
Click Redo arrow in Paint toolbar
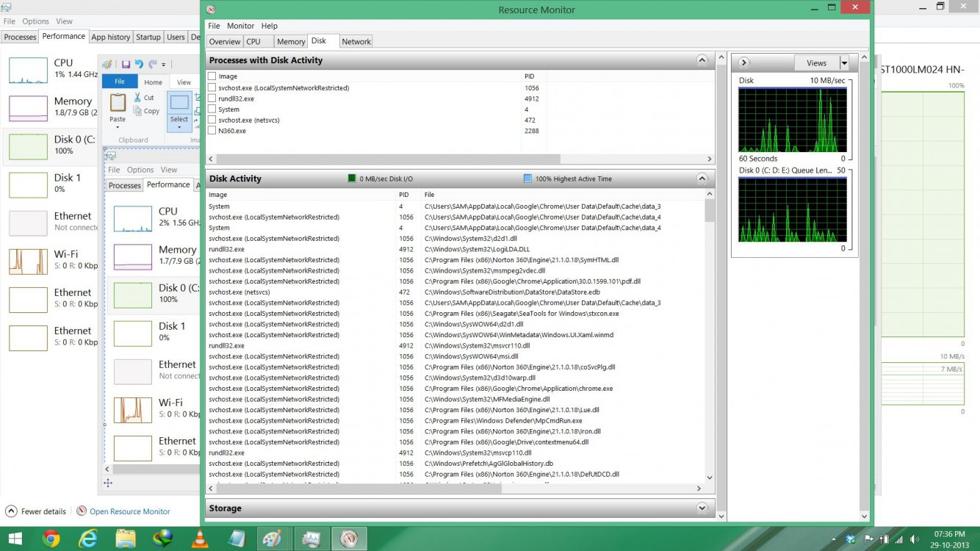[x=152, y=65]
